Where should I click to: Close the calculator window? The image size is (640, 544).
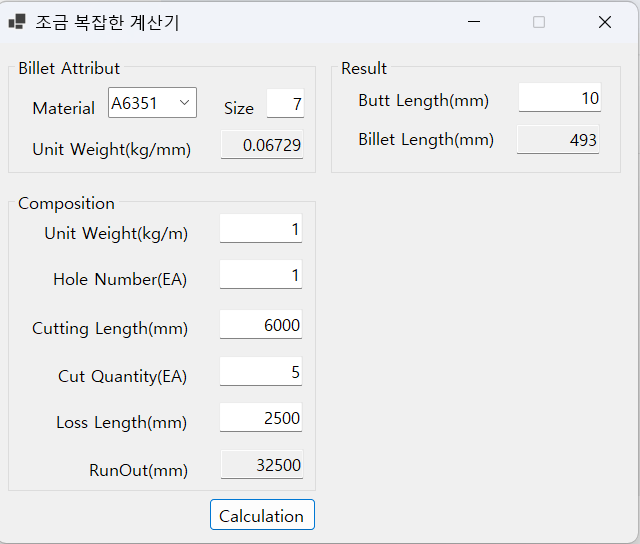pos(605,22)
